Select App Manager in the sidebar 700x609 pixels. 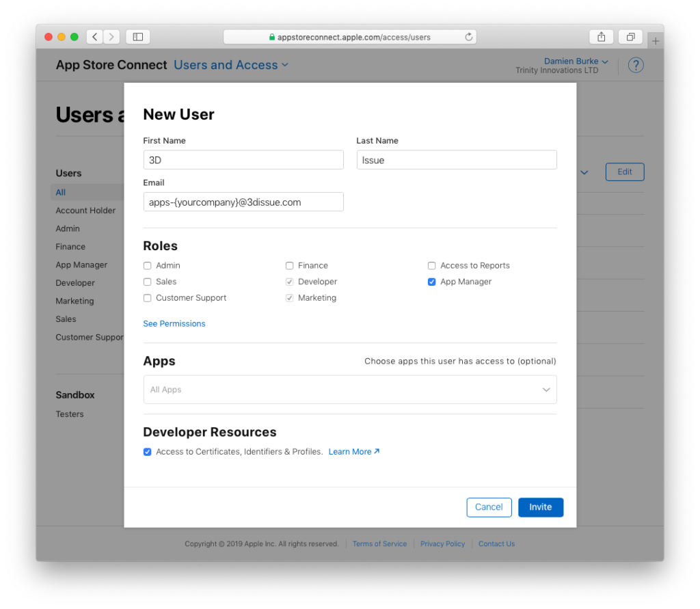pos(81,265)
